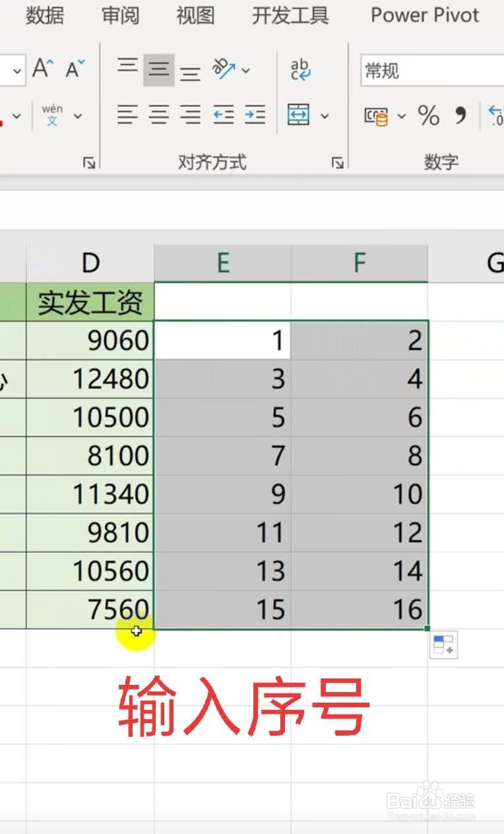Apply percent style number format

coord(429,116)
